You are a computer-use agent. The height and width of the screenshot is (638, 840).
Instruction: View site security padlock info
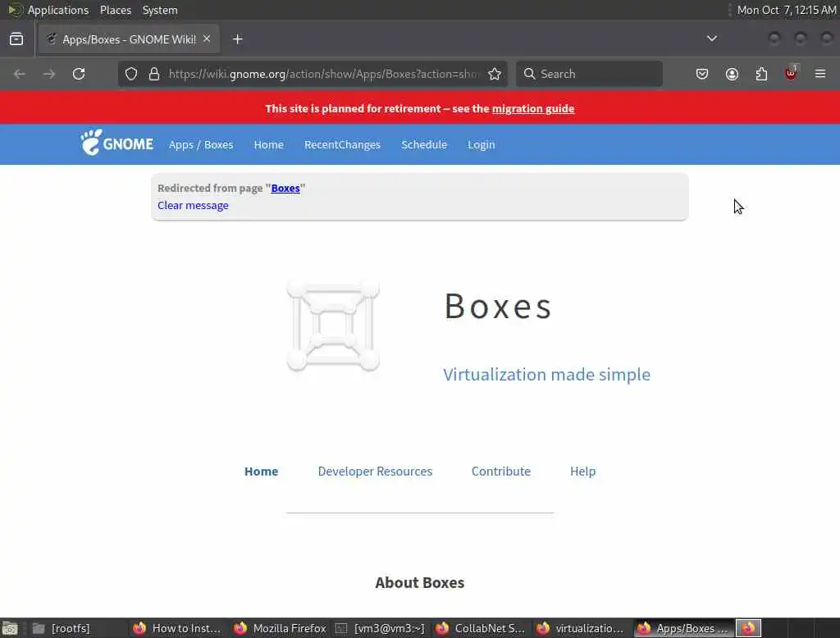pyautogui.click(x=154, y=74)
